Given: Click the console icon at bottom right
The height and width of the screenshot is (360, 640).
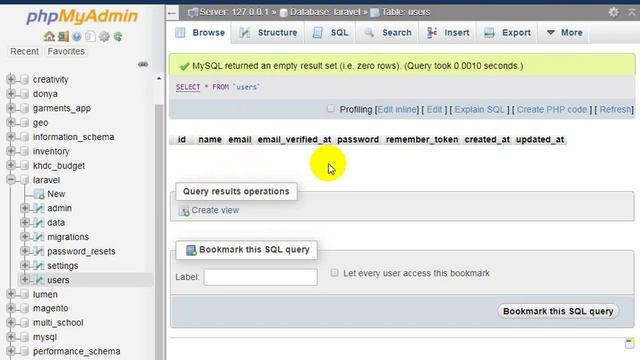Looking at the screenshot, I should 630,343.
